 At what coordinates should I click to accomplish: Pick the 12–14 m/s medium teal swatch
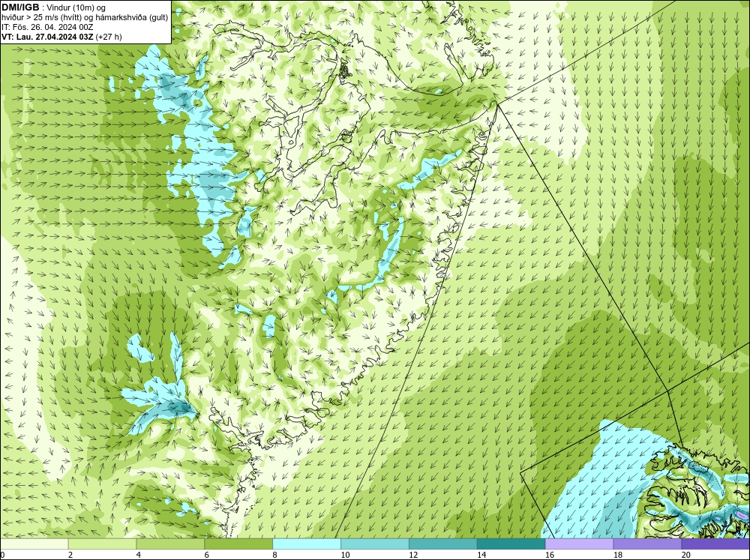point(443,544)
